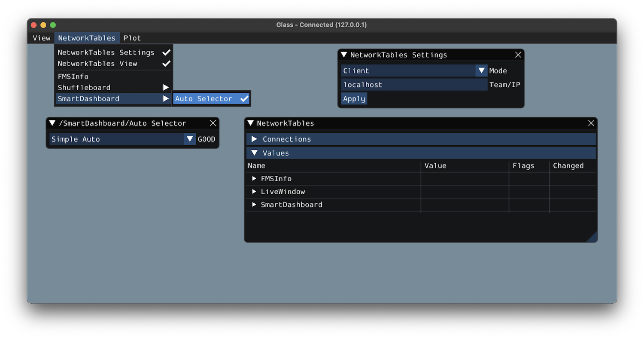Screen dimensions: 644x339
Task: Collapse the NetworkTables Settings window triangle
Action: tap(344, 55)
